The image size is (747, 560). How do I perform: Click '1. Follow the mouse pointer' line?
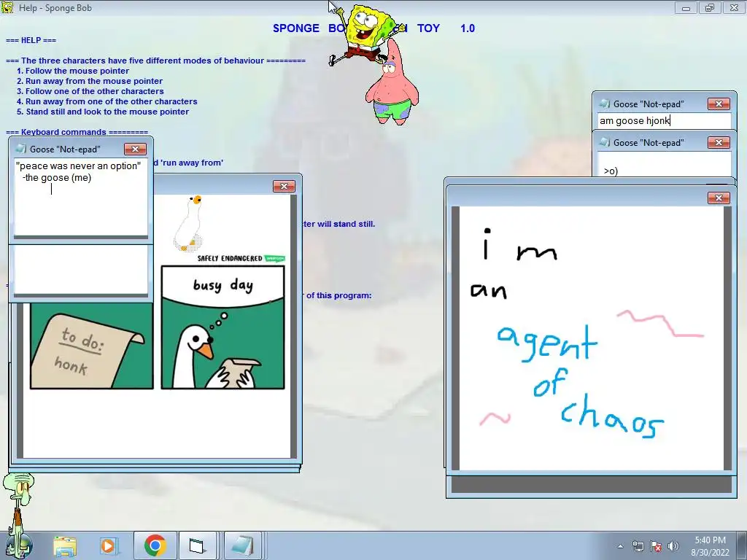coord(73,71)
